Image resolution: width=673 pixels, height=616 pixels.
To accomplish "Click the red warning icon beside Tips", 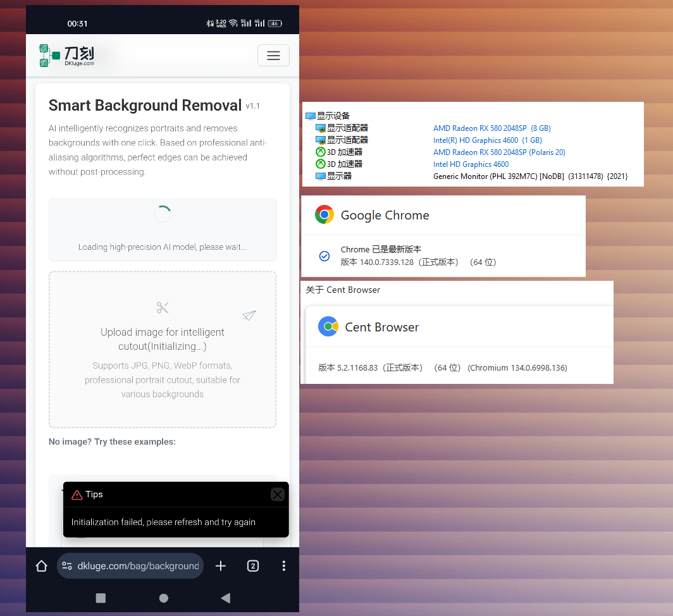I will pyautogui.click(x=77, y=495).
